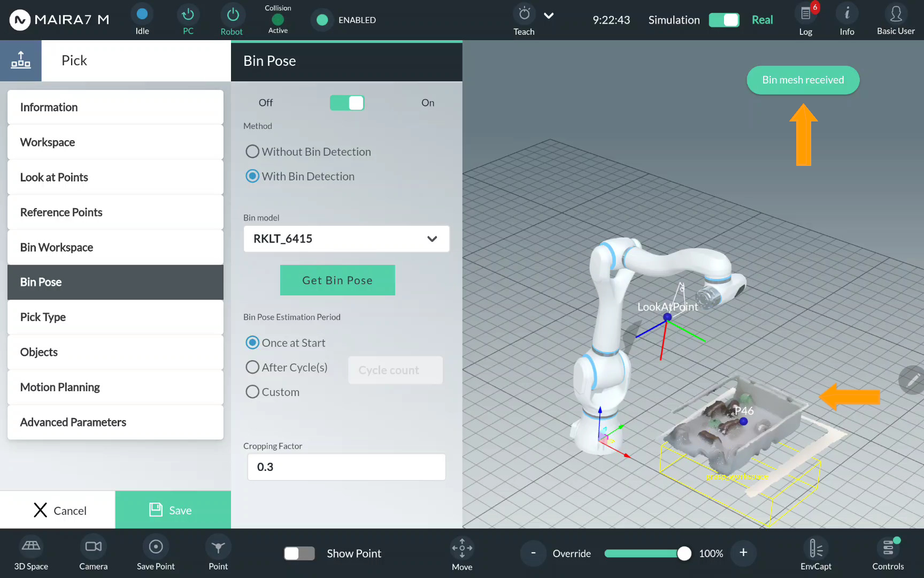Click the LookAtPoint marker in 3D view

point(667,317)
